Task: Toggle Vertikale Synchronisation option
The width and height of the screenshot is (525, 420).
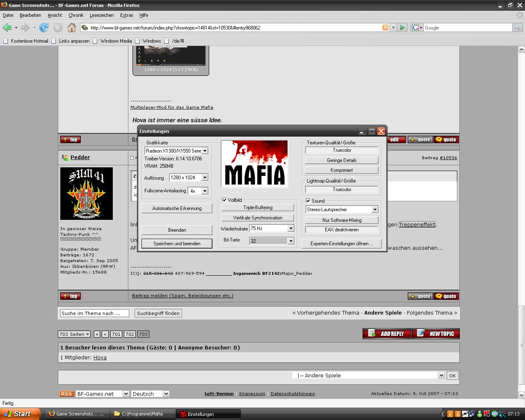Action: pos(258,218)
